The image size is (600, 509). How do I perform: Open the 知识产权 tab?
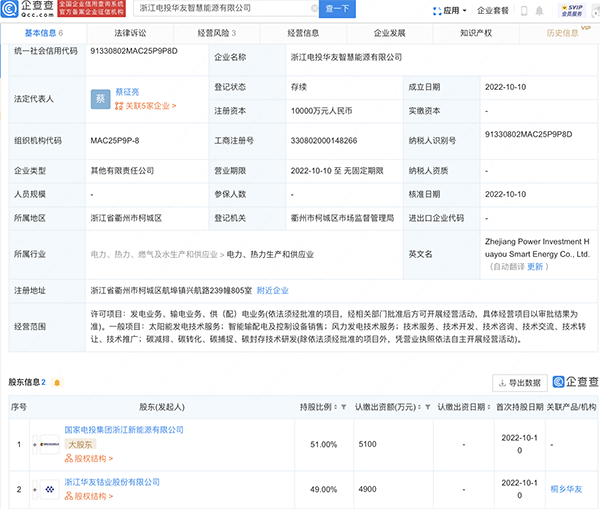point(474,33)
